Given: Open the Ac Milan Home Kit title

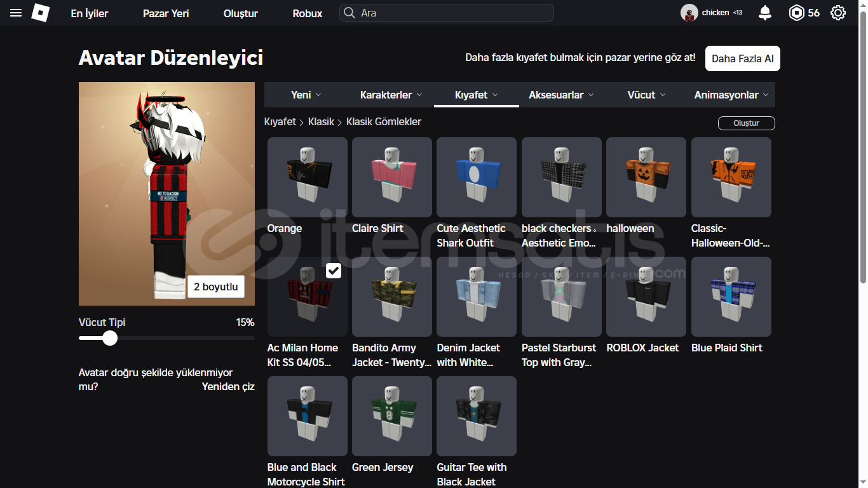Looking at the screenshot, I should click(302, 355).
